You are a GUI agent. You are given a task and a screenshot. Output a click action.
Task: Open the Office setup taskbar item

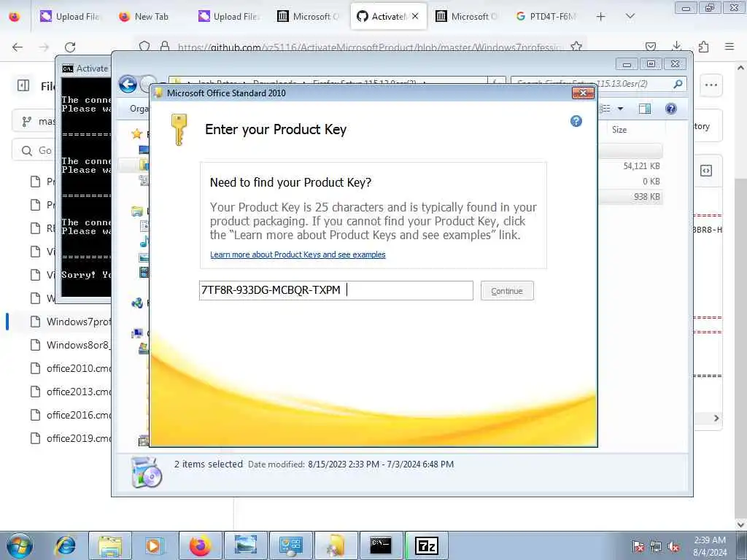pos(336,545)
